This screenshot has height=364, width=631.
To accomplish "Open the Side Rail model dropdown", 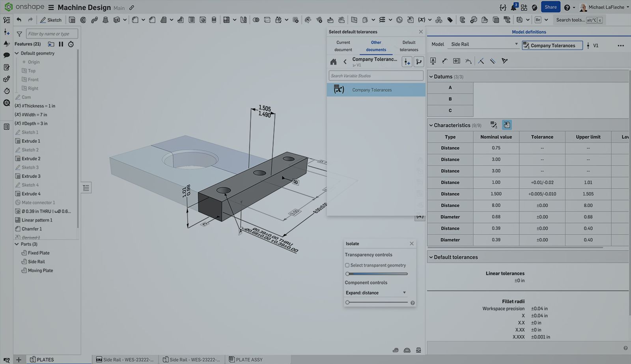I will (517, 44).
